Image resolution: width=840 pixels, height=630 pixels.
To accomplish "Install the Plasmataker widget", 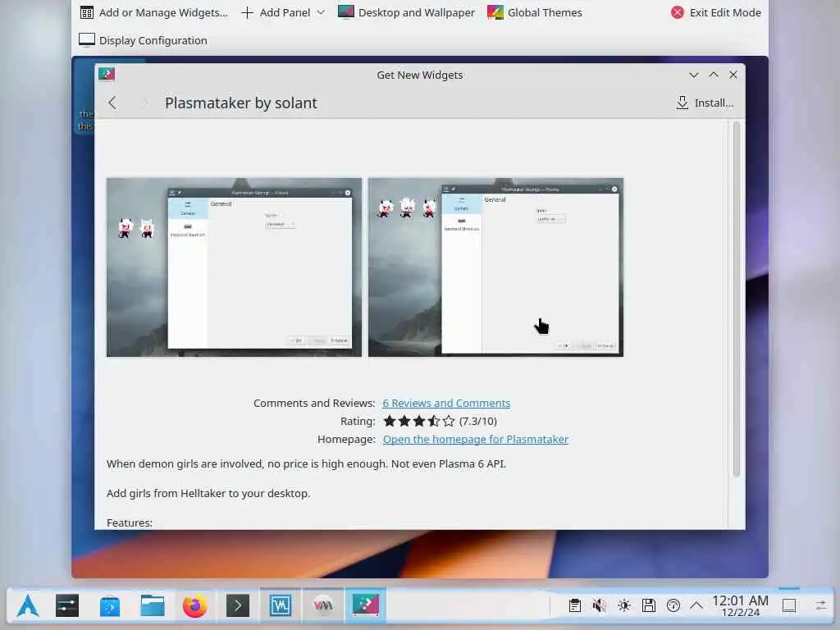I will coord(705,103).
